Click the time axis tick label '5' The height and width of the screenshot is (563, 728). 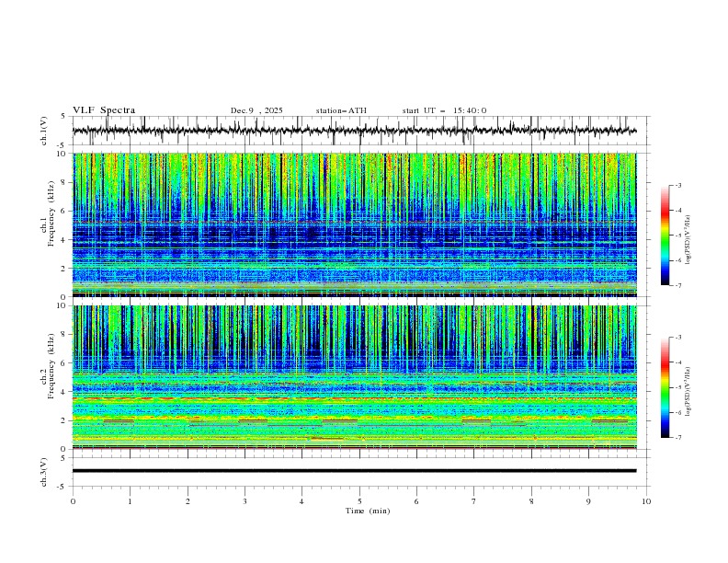359,501
